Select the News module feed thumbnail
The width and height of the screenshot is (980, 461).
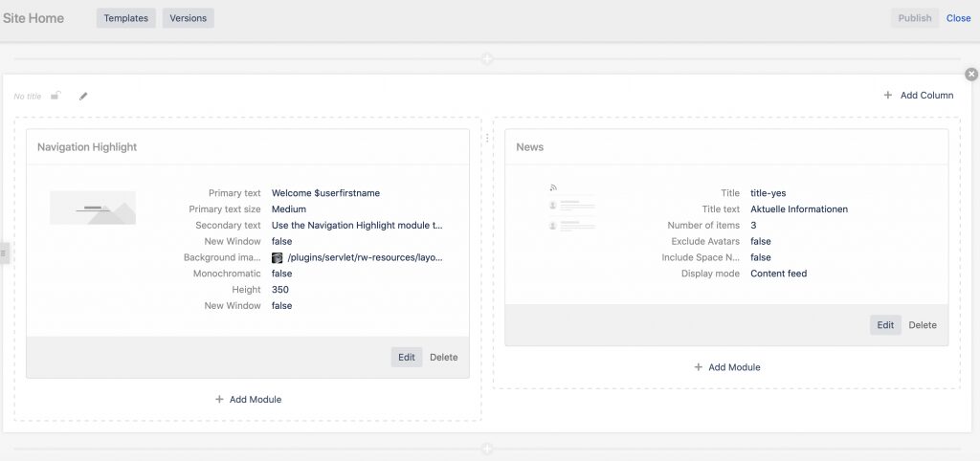coord(572,208)
